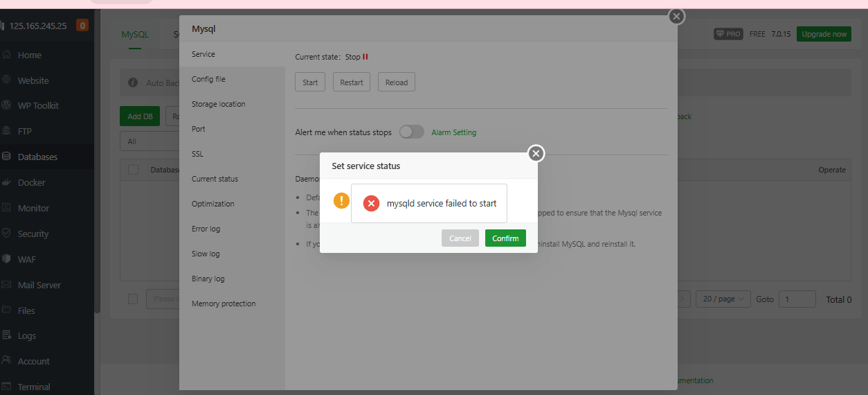Viewport: 868px width, 395px height.
Task: Click the version 7.0.15 text
Action: pos(781,34)
